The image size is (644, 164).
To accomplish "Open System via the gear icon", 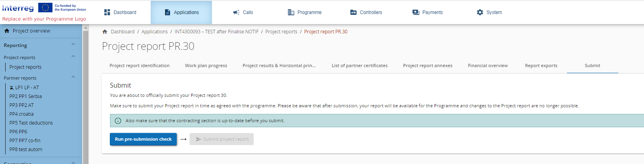I will (x=480, y=12).
